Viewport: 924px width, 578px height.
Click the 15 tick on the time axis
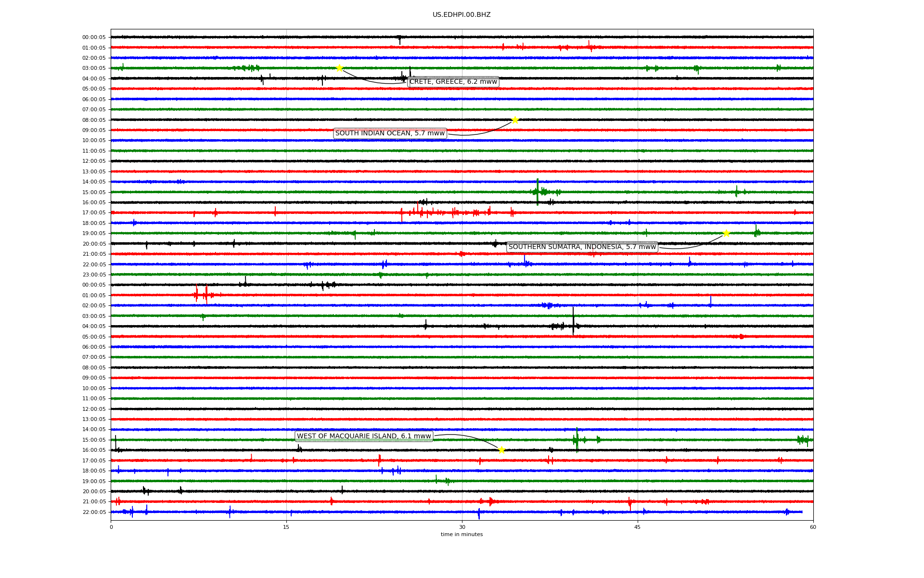(x=286, y=527)
